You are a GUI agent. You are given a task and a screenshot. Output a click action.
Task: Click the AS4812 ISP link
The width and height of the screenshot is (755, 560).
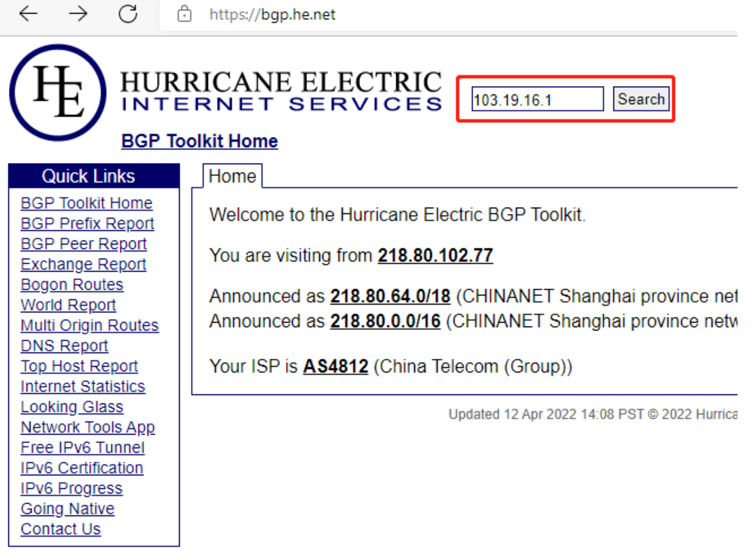[x=335, y=367]
